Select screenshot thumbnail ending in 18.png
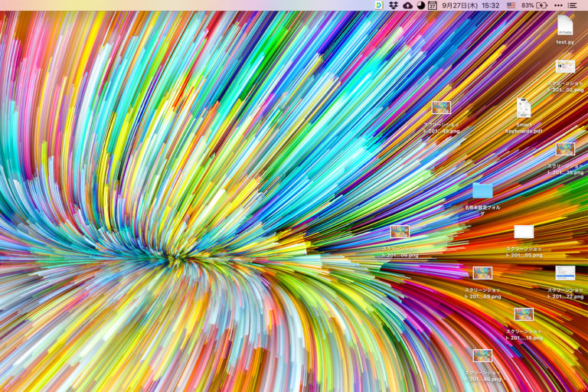This screenshot has width=588, height=392. point(524,315)
